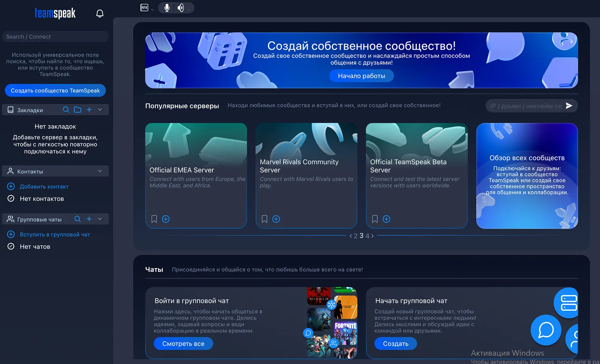Connect to TeamSpeak Beta Server plus icon
The width and height of the screenshot is (600, 364).
point(386,219)
